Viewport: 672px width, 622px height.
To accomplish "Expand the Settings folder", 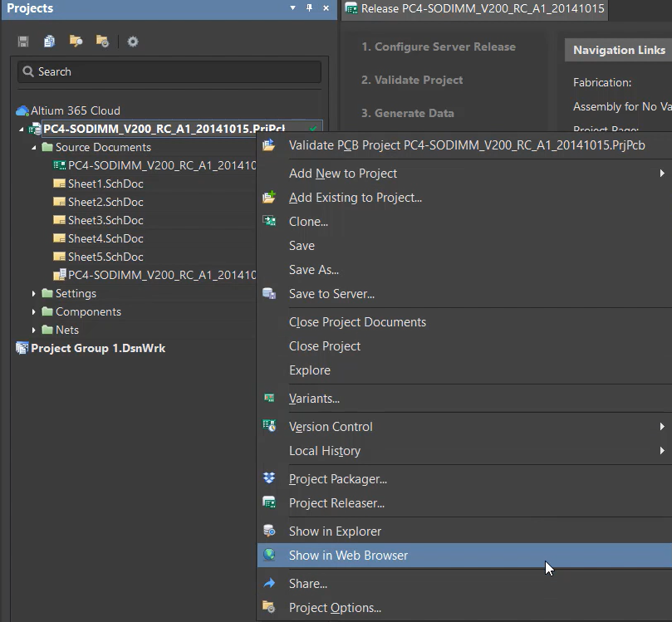I will click(35, 293).
